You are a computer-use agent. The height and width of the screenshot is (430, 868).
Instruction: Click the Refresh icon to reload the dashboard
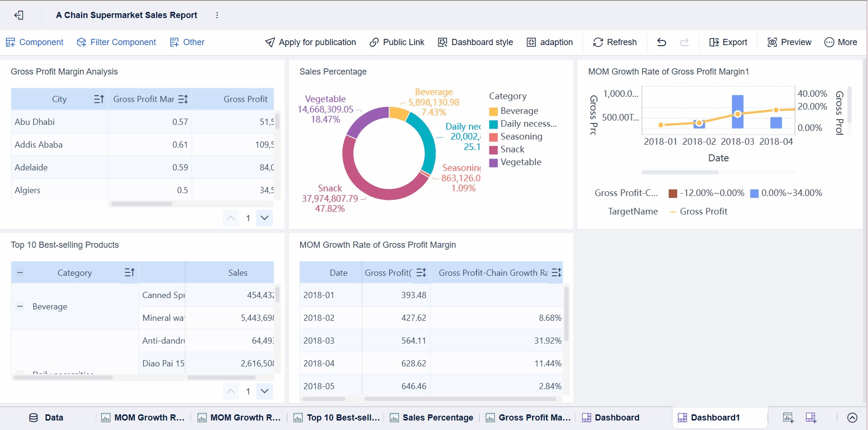click(598, 42)
